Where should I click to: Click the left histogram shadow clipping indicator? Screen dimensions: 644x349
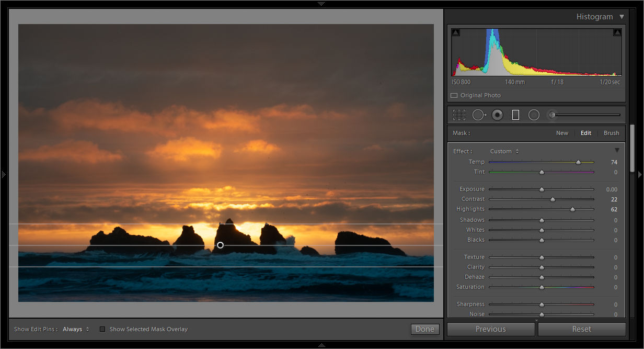pyautogui.click(x=455, y=32)
